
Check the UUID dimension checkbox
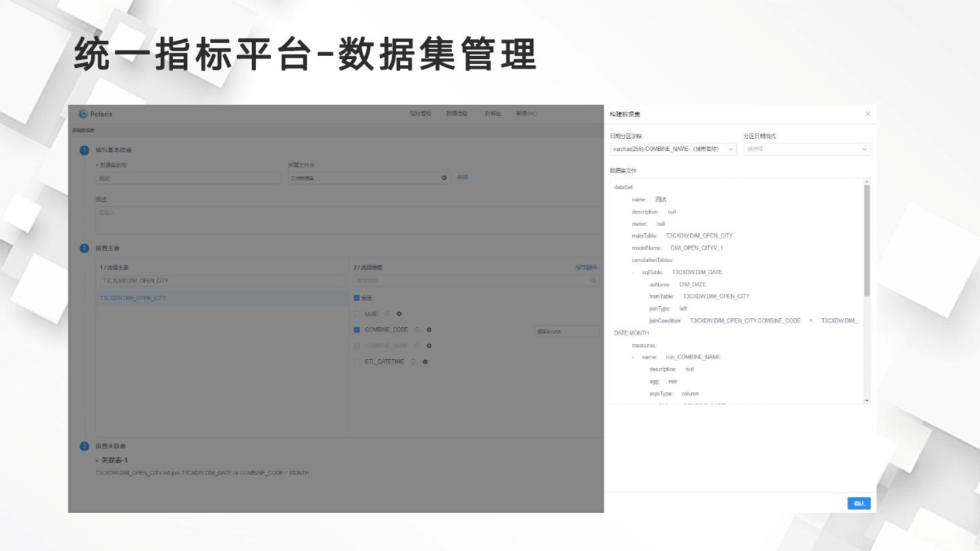click(357, 314)
